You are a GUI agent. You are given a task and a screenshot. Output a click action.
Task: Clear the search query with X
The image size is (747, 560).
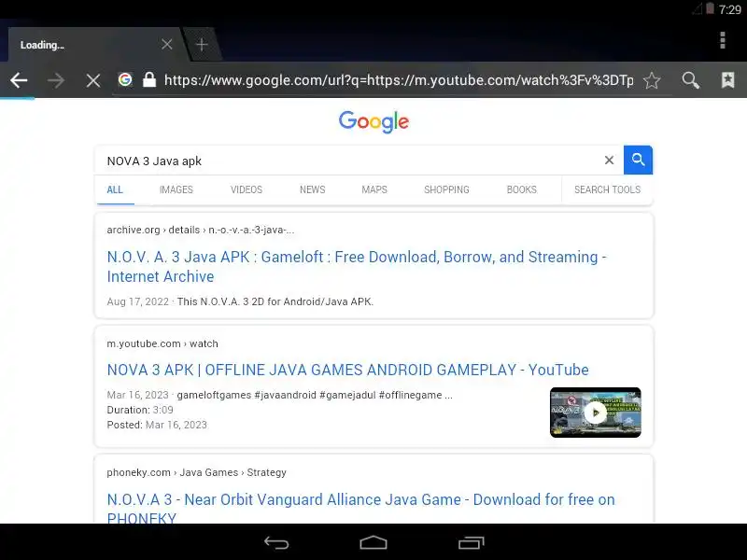tap(609, 161)
